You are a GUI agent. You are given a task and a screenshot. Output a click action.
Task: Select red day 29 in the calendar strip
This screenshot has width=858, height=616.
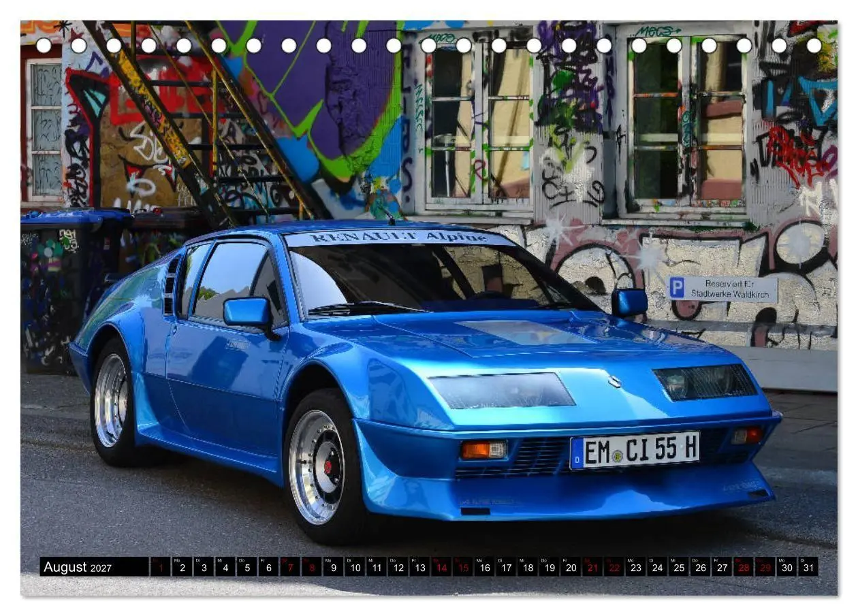[765, 566]
